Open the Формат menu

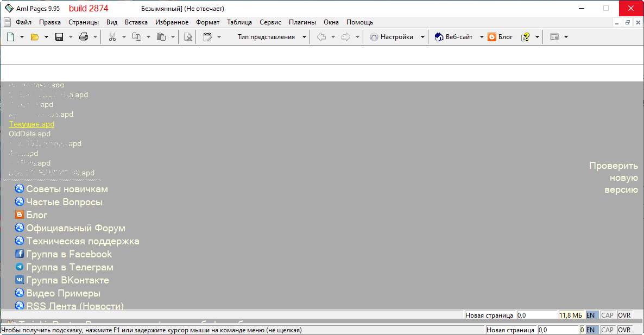pos(207,22)
